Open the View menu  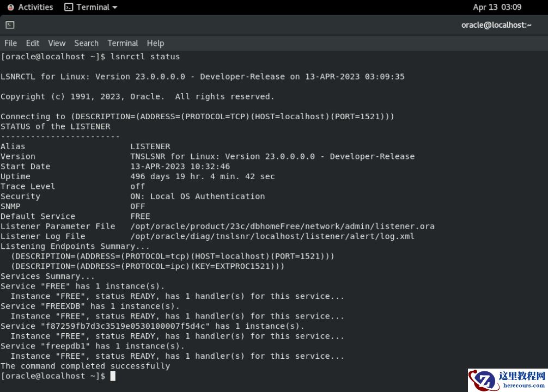point(57,44)
